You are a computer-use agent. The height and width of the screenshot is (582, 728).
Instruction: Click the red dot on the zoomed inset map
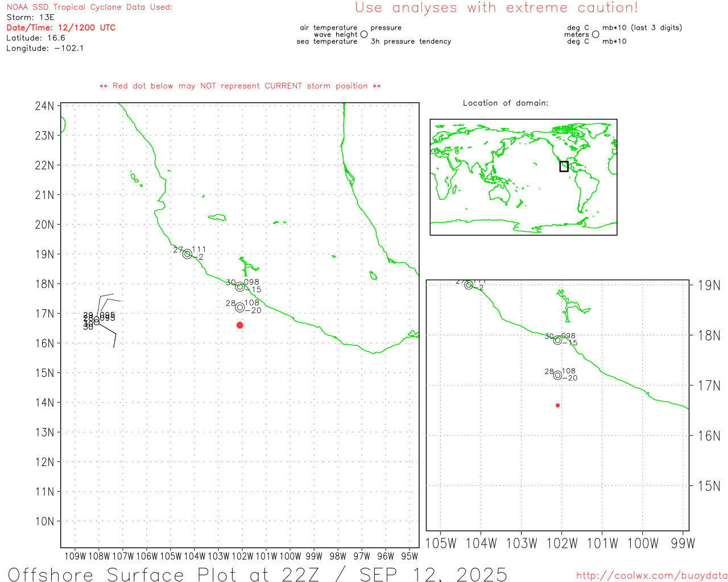pos(557,405)
